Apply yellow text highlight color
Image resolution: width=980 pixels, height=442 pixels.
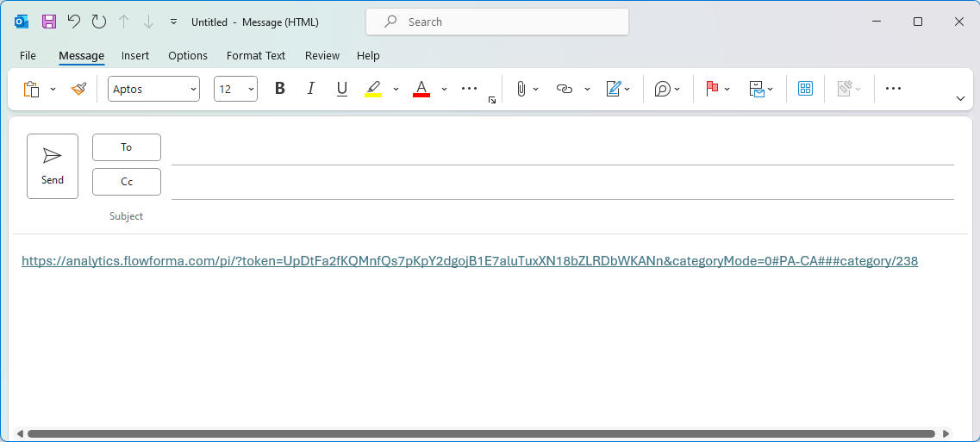pos(373,89)
